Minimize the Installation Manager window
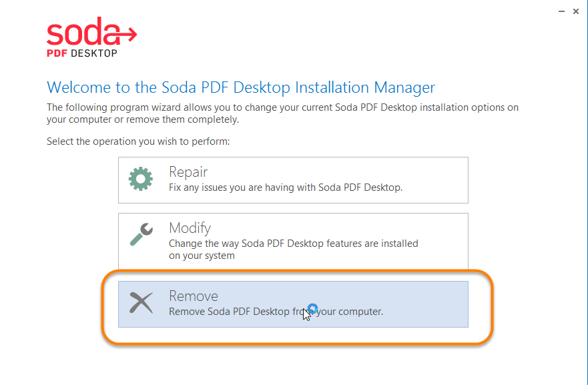Image resolution: width=588 pixels, height=385 pixels. coord(559,11)
